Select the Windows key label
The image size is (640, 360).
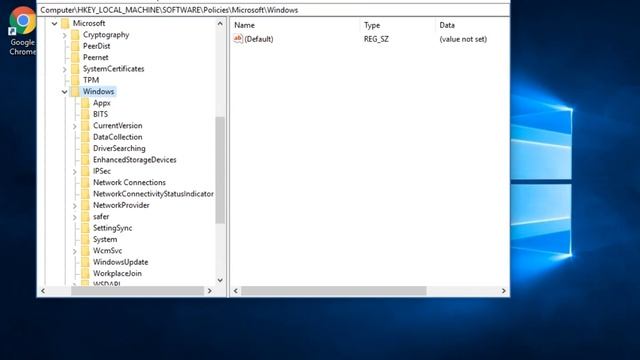tap(98, 91)
